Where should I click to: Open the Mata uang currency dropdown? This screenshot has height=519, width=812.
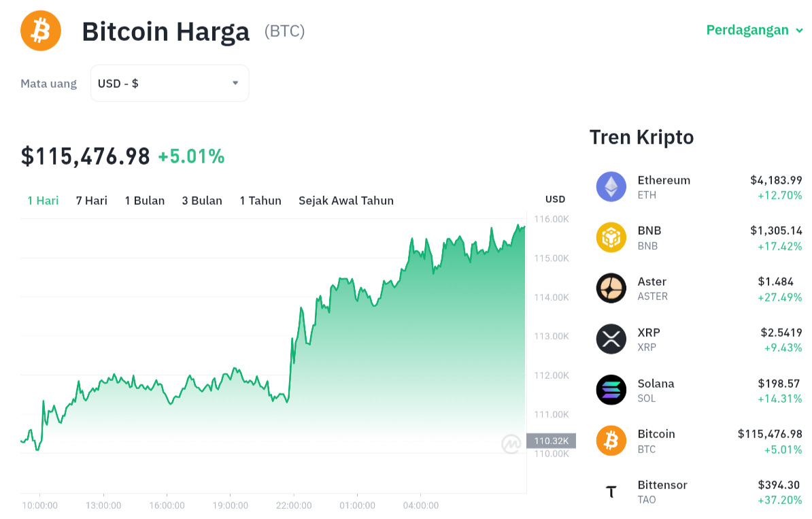click(x=169, y=84)
